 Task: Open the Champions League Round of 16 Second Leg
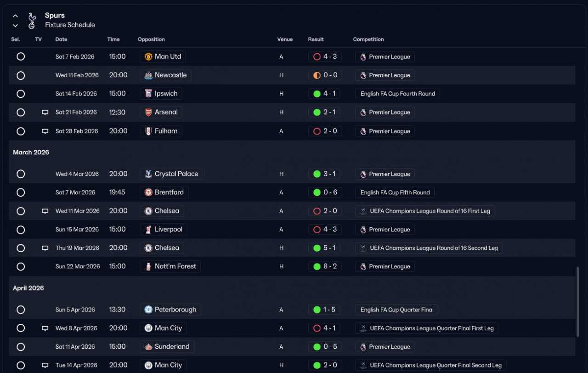[429, 248]
